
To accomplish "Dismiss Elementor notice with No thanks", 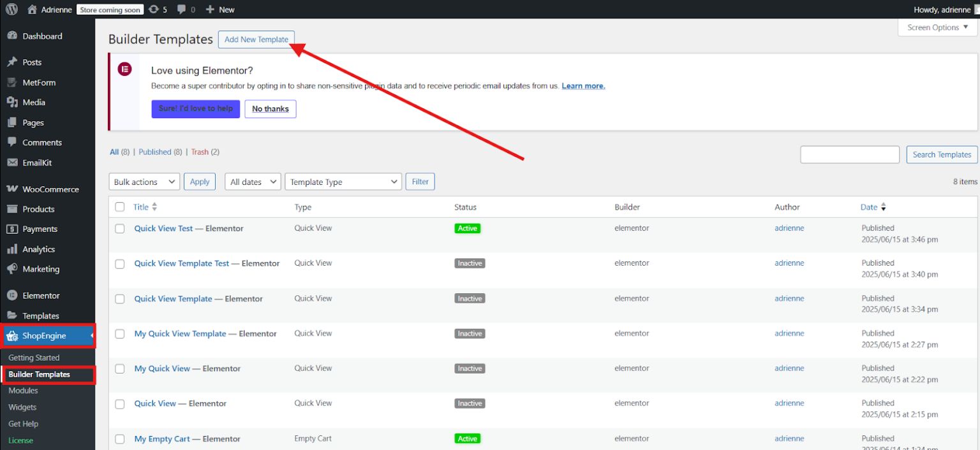I will (270, 109).
